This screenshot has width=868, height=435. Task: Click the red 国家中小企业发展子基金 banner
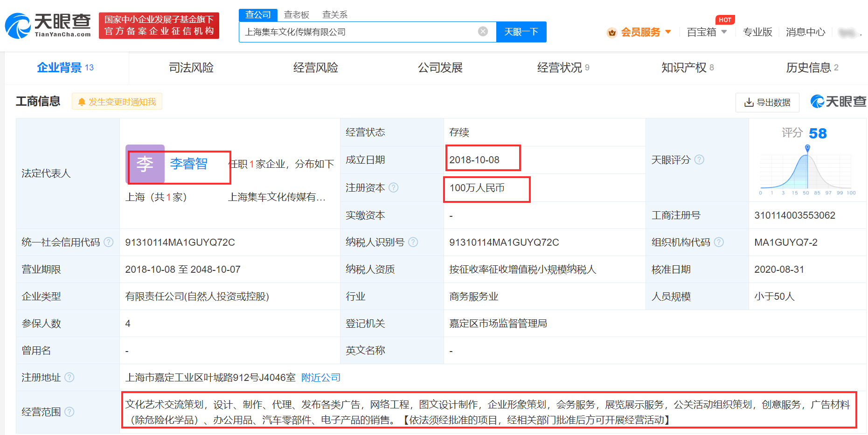click(159, 26)
